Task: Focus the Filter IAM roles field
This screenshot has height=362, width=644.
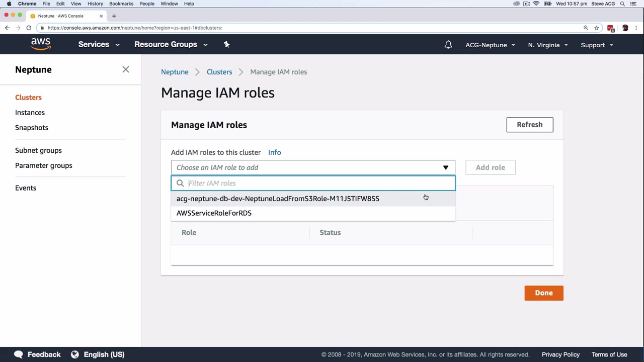Action: [x=313, y=183]
